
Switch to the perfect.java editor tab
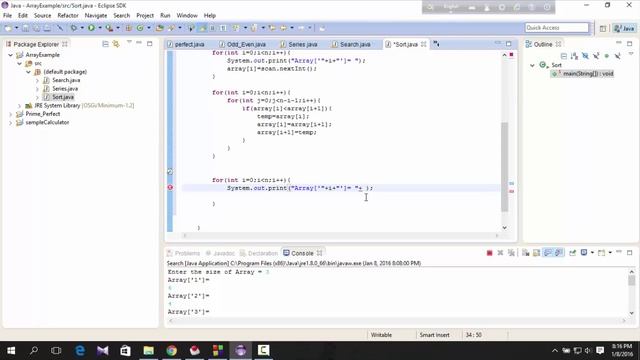pos(189,44)
